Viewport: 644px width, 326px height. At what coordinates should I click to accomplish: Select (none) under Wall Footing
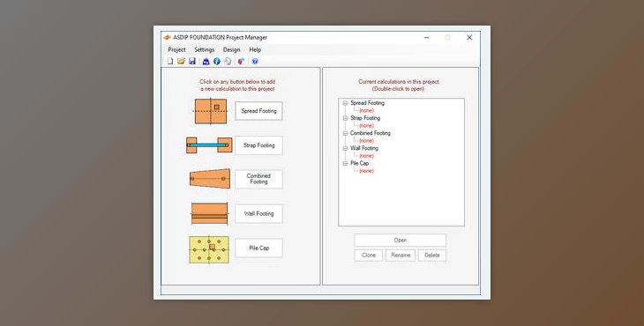[366, 156]
